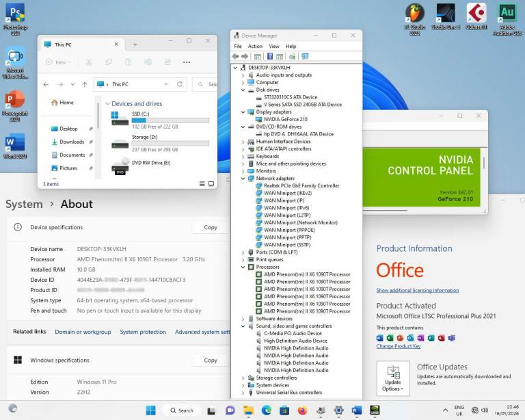
Task: Click Scan for hardware changes toolbar icon
Action: pyautogui.click(x=305, y=56)
